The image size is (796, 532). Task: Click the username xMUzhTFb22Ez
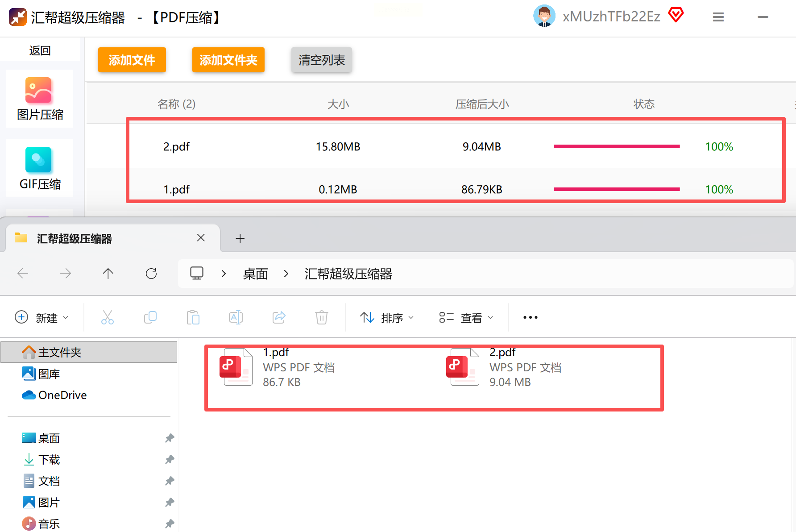(x=611, y=17)
